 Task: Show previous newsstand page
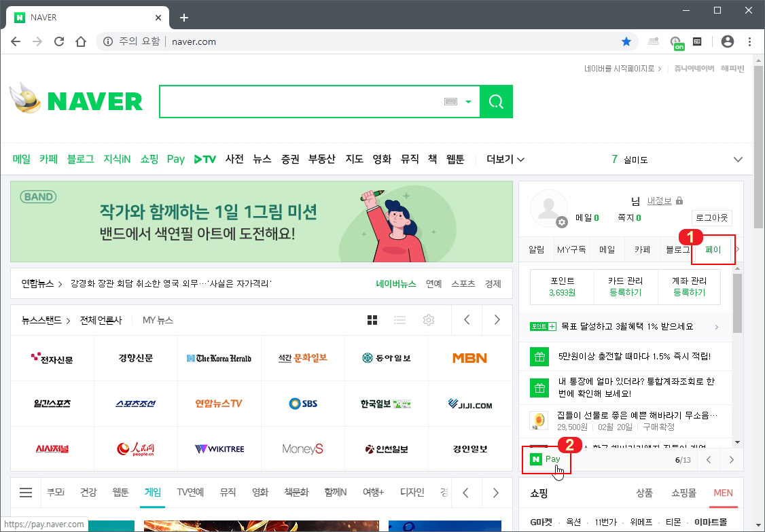[x=467, y=320]
